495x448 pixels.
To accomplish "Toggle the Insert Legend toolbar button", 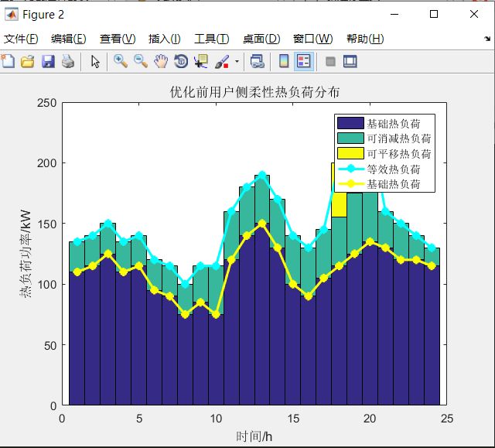I will click(304, 61).
